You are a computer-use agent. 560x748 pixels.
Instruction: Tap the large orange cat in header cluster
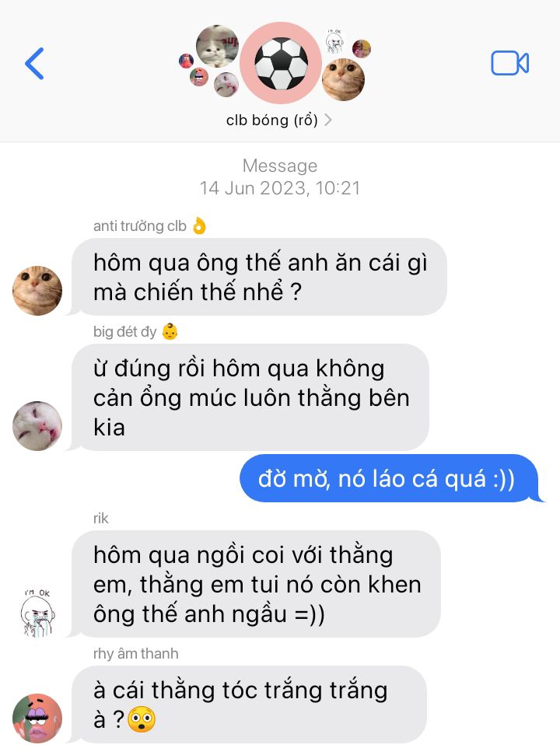344,79
